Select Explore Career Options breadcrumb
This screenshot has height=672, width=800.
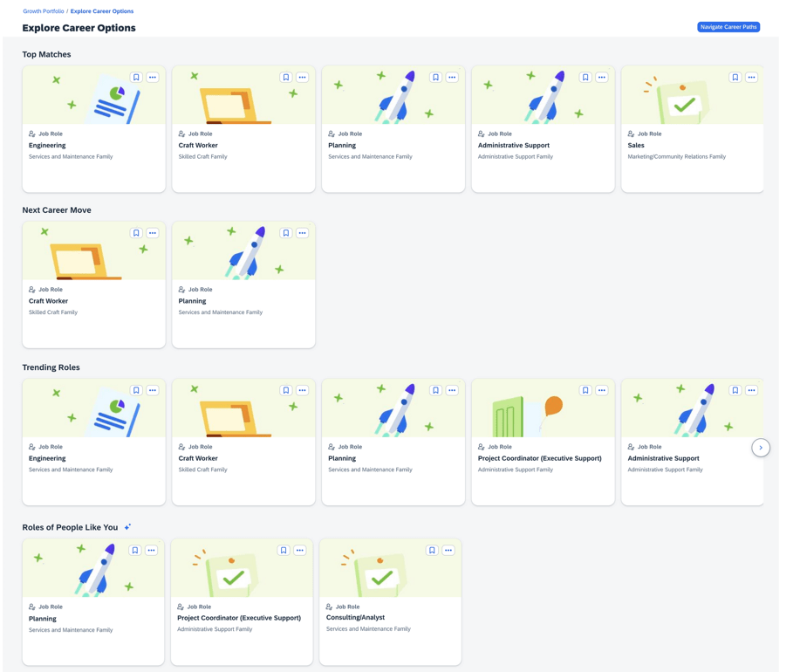[x=102, y=11]
